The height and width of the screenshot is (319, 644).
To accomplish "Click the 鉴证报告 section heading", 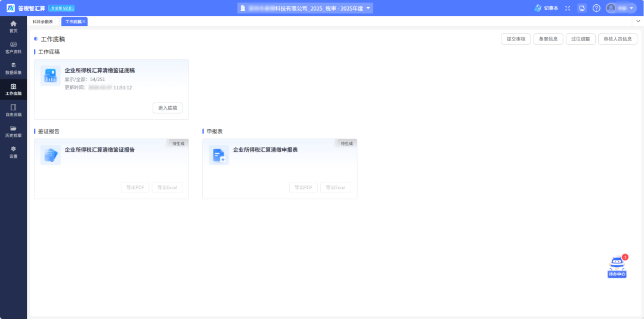I will 49,131.
